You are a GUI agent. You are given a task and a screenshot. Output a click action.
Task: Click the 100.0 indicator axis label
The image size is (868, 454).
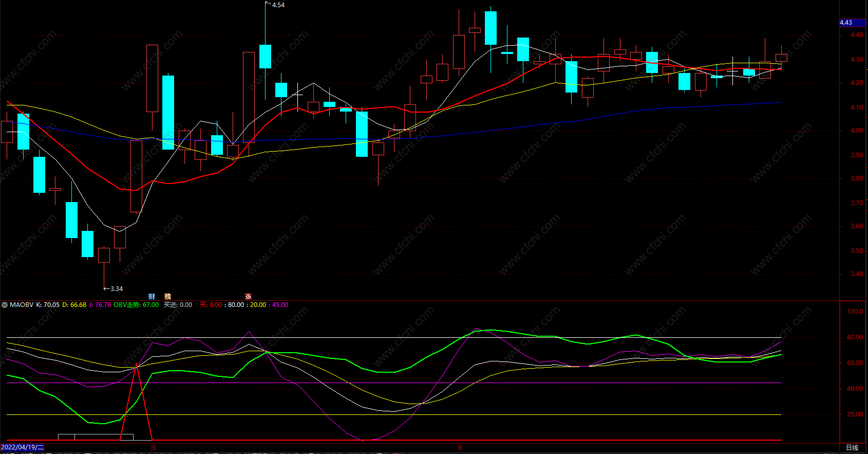(x=855, y=312)
